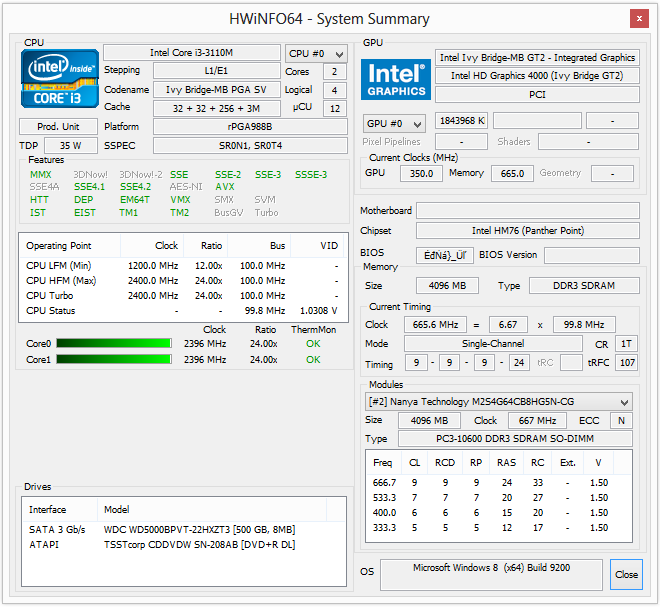This screenshot has height=607, width=660.
Task: Click the Prod. Unit button
Action: point(58,127)
